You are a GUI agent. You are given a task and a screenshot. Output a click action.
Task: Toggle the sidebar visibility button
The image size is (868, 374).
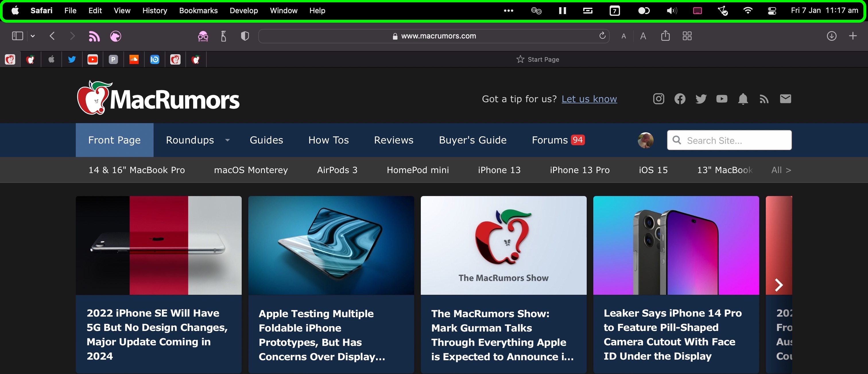pyautogui.click(x=17, y=36)
